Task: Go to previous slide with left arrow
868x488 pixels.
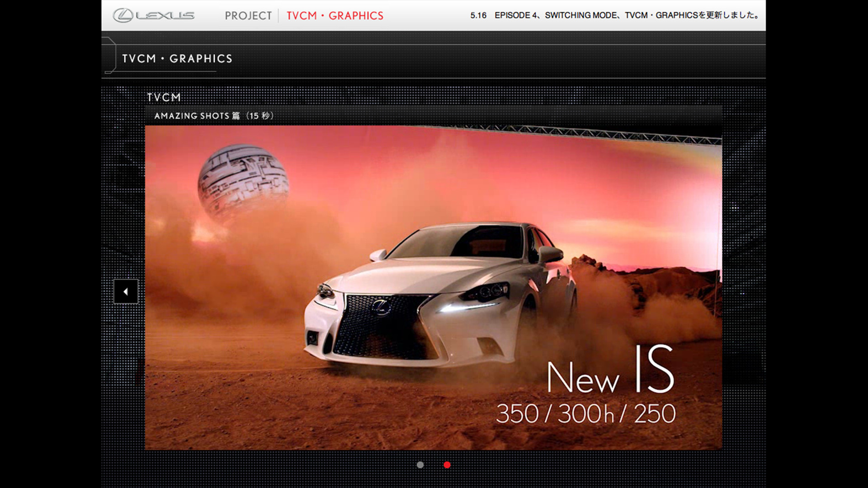Action: 126,291
